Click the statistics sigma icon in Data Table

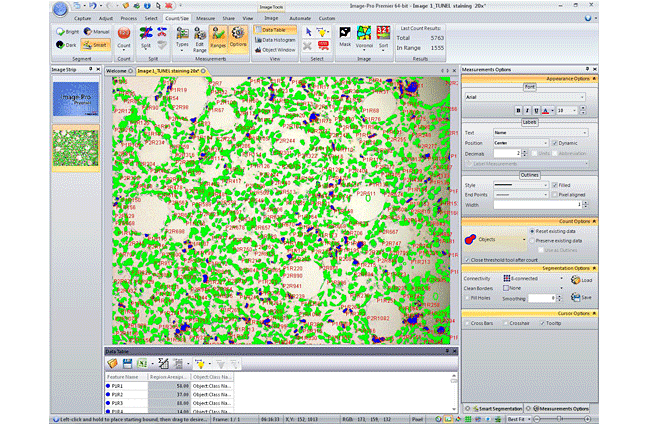[x=163, y=364]
